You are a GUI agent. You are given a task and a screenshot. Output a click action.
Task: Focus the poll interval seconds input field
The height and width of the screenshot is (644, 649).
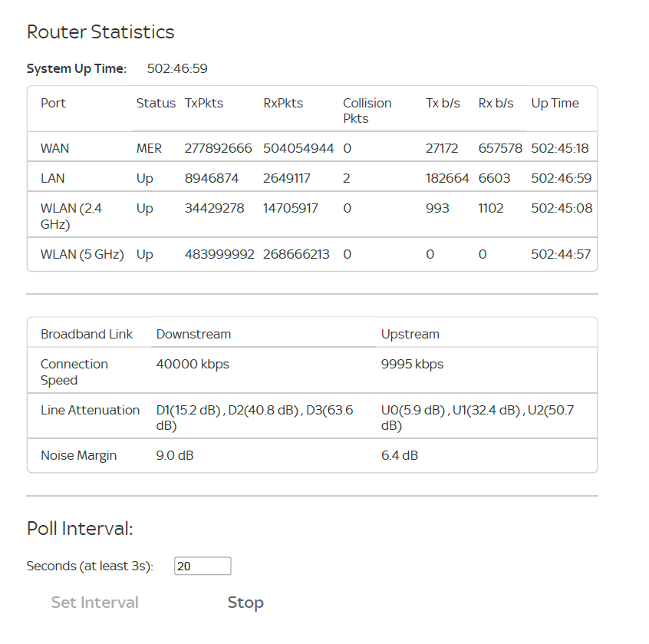pos(203,566)
